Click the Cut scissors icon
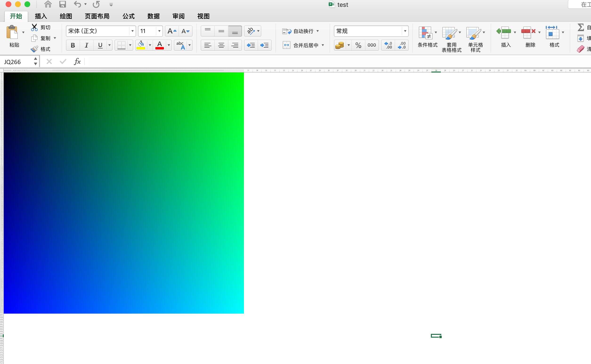Screen dimensions: 591x364 [x=34, y=28]
